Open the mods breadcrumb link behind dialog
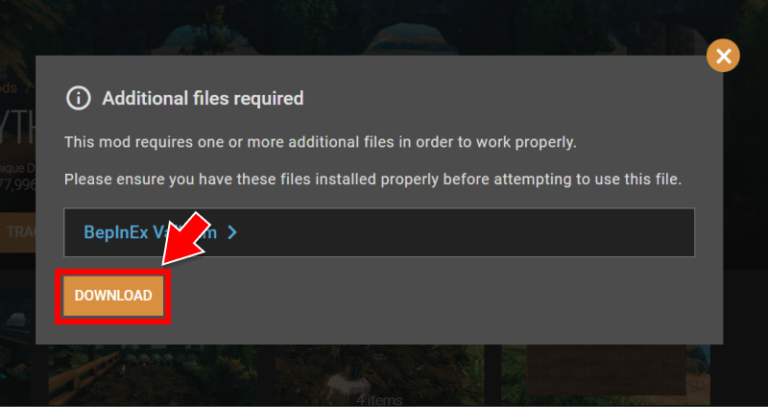Screen dimensions: 768x407 click(x=9, y=88)
